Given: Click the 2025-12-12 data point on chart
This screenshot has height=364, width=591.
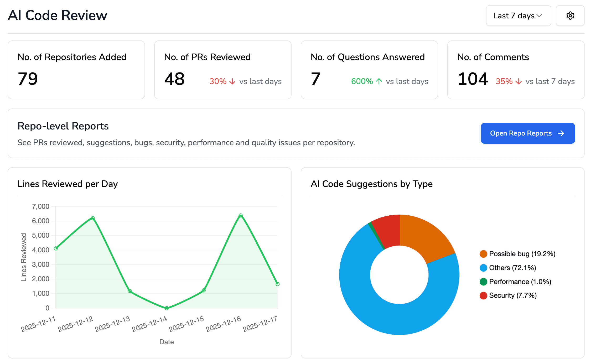Looking at the screenshot, I should coord(93,218).
